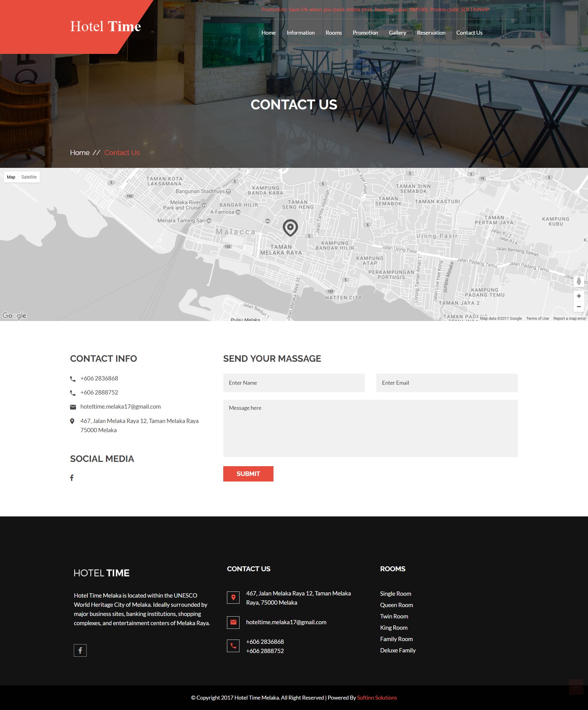
Task: Click the location pin icon in Contact Info
Action: (x=72, y=421)
